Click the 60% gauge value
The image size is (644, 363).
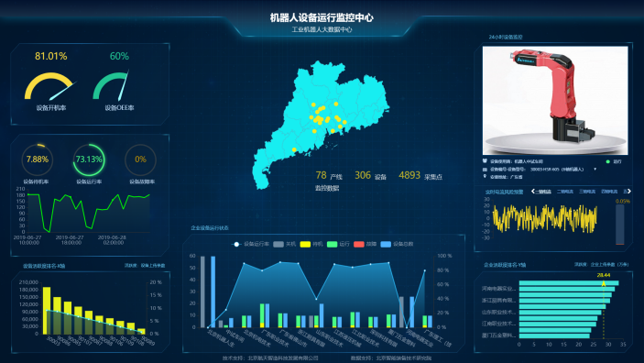(x=119, y=56)
